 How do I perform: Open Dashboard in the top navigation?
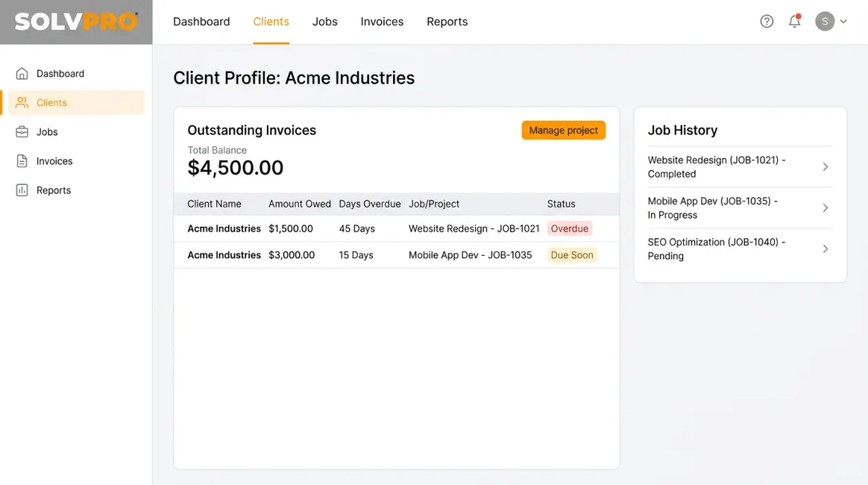coord(202,22)
